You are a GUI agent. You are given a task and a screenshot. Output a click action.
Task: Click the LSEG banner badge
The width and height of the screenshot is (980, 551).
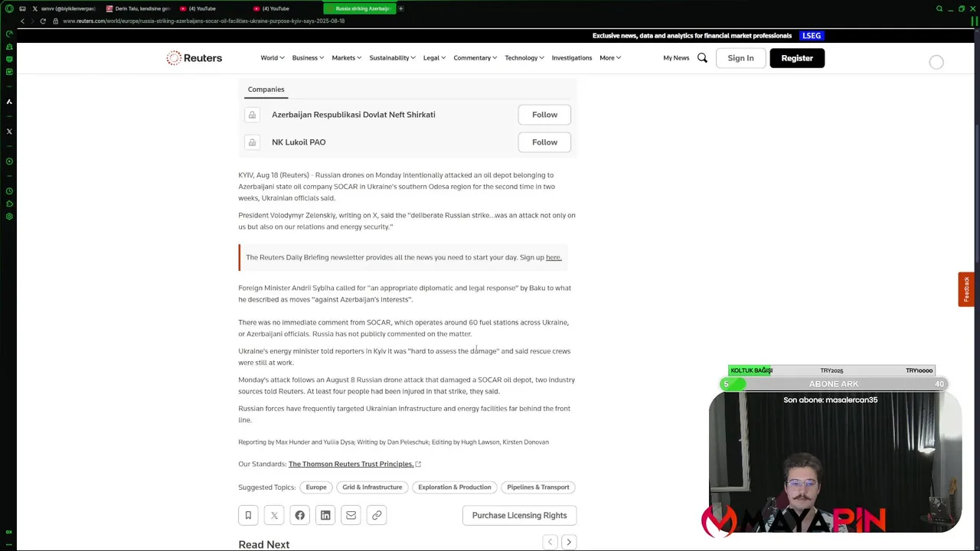click(812, 35)
